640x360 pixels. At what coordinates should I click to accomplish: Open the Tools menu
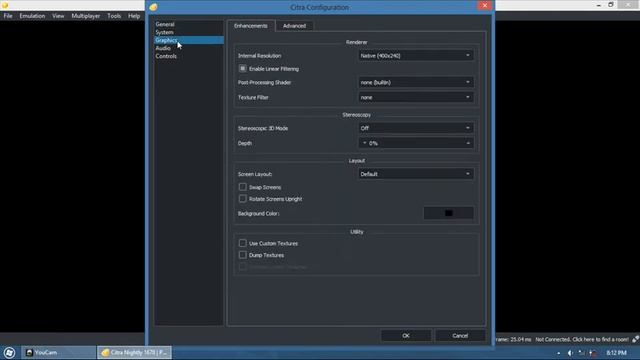[114, 16]
